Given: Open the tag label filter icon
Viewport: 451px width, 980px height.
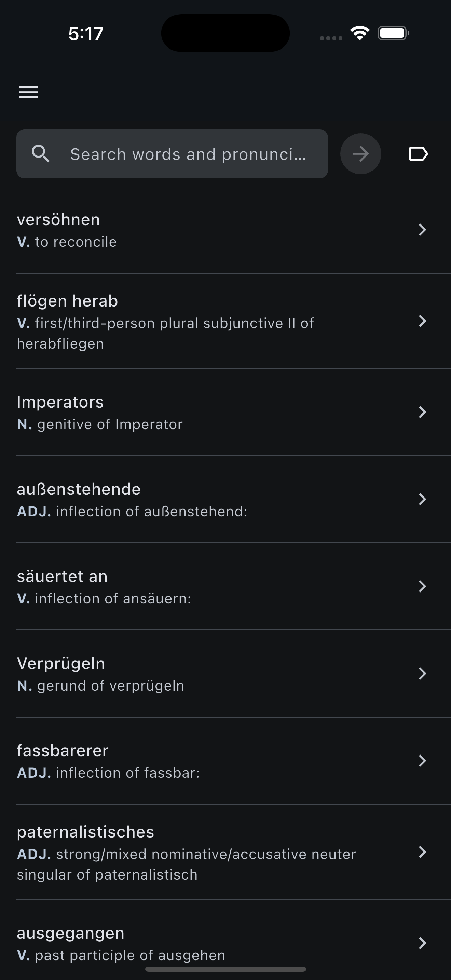Looking at the screenshot, I should tap(418, 154).
